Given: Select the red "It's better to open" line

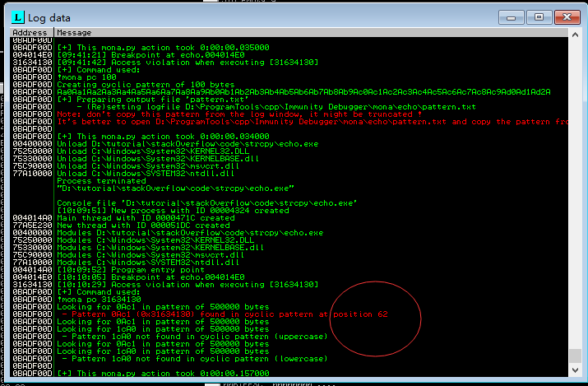Looking at the screenshot, I should pyautogui.click(x=313, y=122).
